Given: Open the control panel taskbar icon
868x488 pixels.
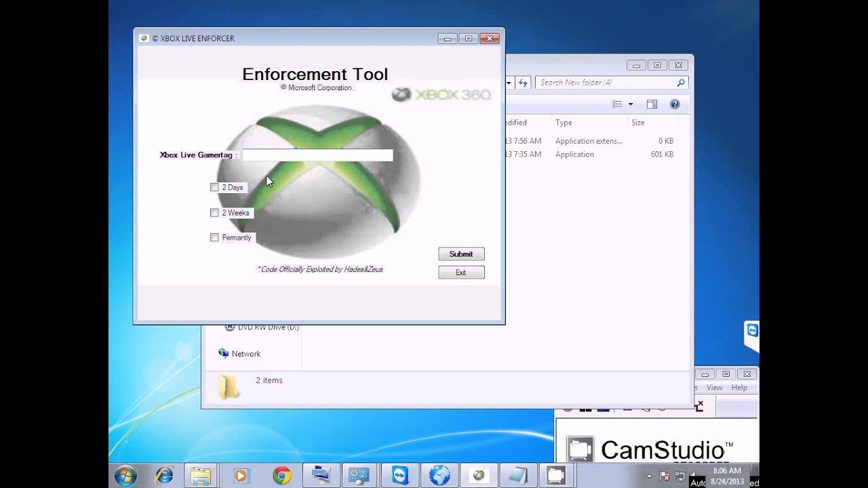Looking at the screenshot, I should [359, 476].
